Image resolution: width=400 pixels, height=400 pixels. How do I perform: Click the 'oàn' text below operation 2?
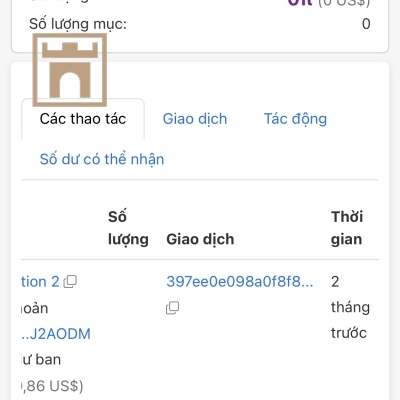point(35,308)
